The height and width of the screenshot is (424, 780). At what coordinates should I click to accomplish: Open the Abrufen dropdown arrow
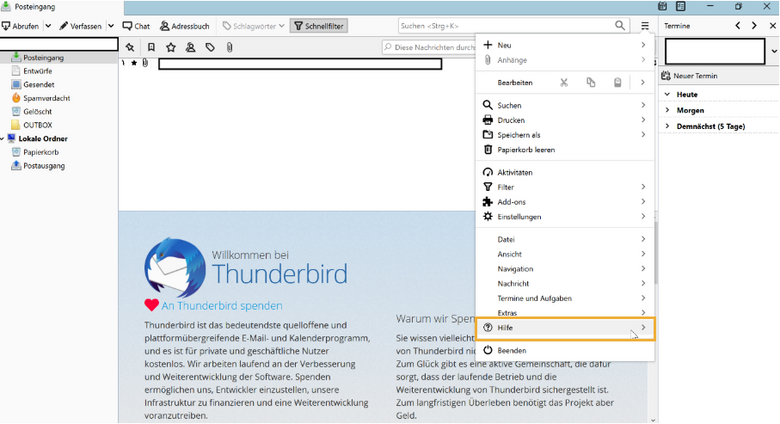48,26
